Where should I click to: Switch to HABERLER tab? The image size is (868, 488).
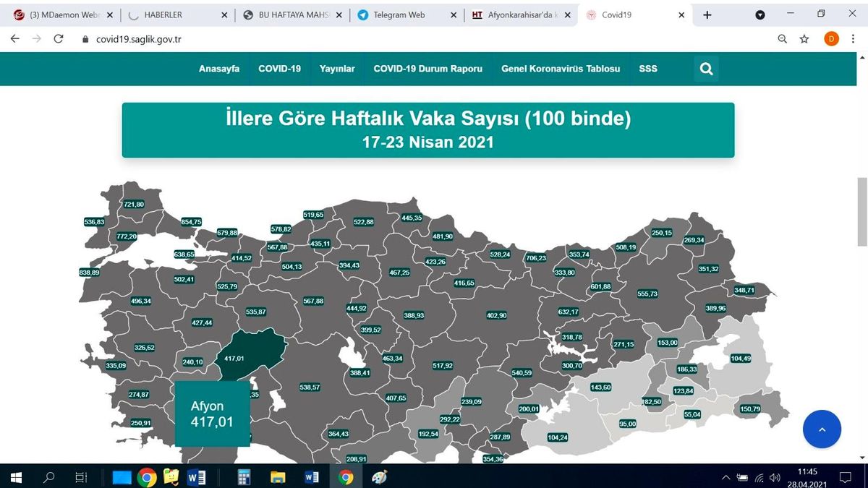tap(177, 14)
